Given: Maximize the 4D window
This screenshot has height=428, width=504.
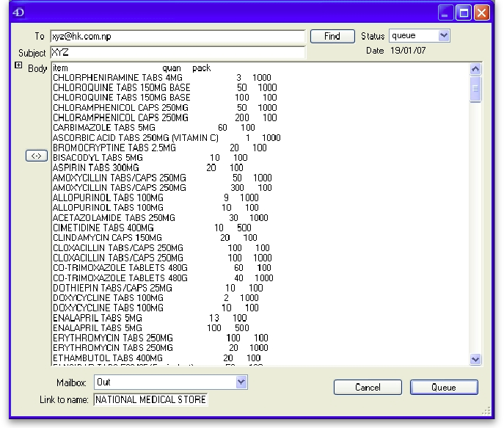Looking at the screenshot, I should click(x=464, y=12).
